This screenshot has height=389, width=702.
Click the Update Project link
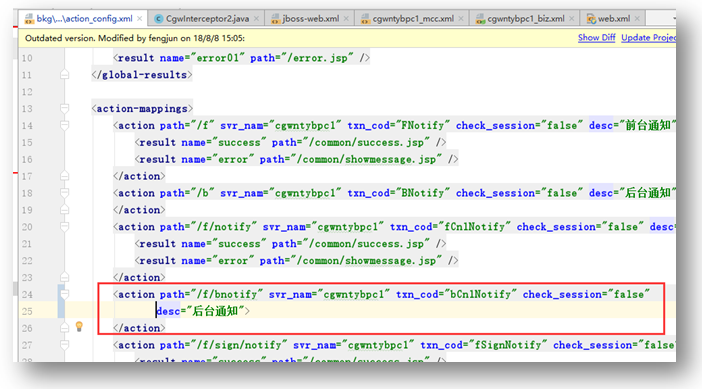tap(648, 38)
